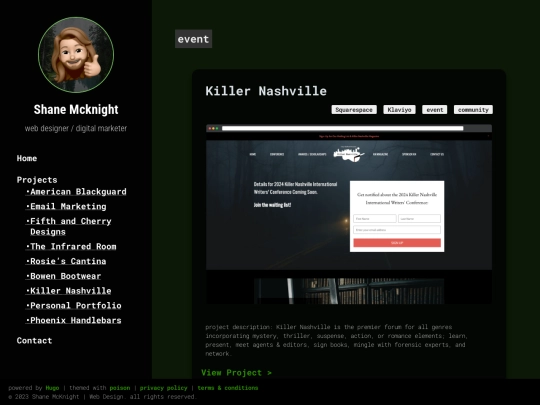Select the Projects sidebar heading

[37, 180]
